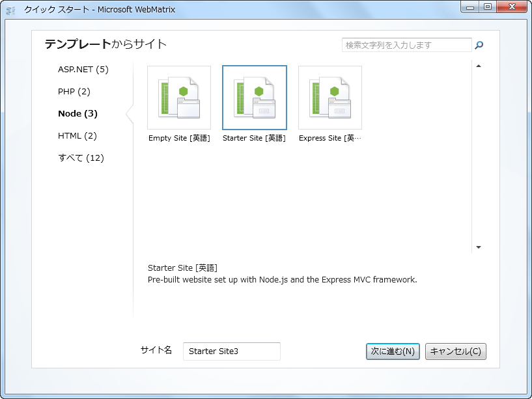Click the 'Empty Site [英語]' label
The image size is (532, 399).
[x=179, y=138]
